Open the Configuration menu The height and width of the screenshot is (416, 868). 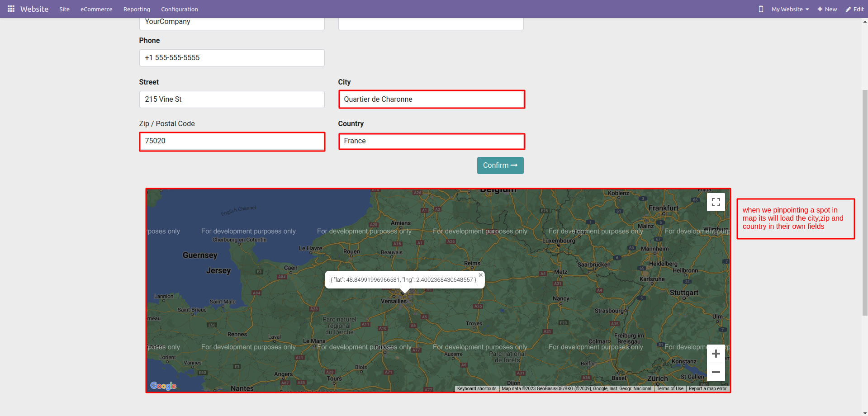(180, 9)
